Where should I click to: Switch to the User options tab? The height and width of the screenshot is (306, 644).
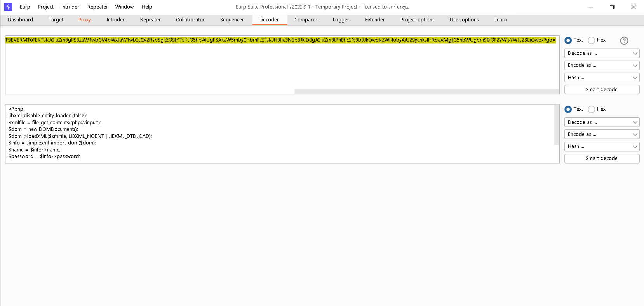tap(464, 20)
